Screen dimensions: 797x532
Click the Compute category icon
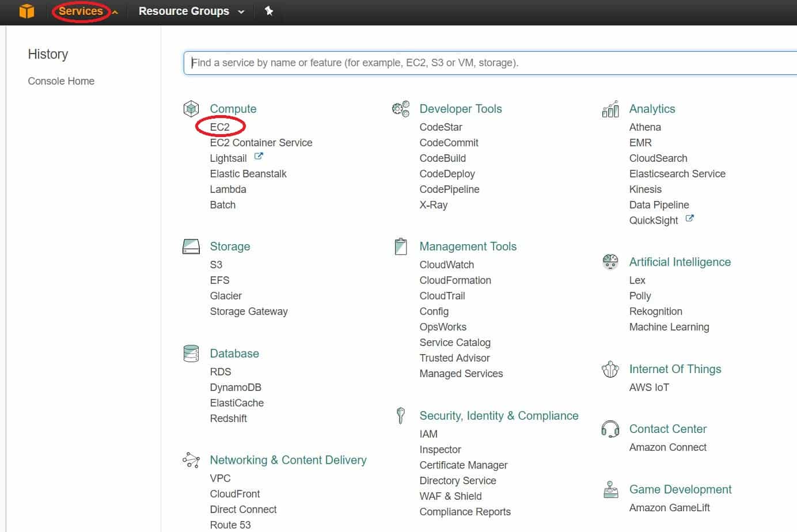point(191,108)
